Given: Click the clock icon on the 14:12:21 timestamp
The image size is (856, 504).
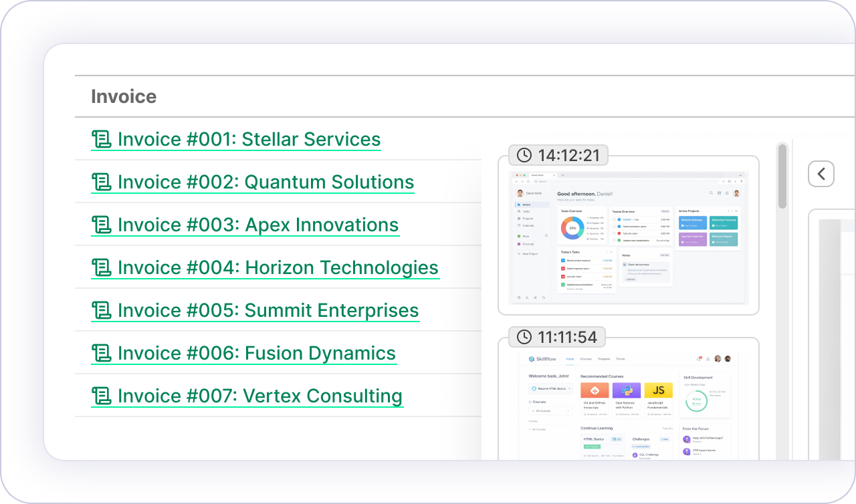Looking at the screenshot, I should pos(524,155).
